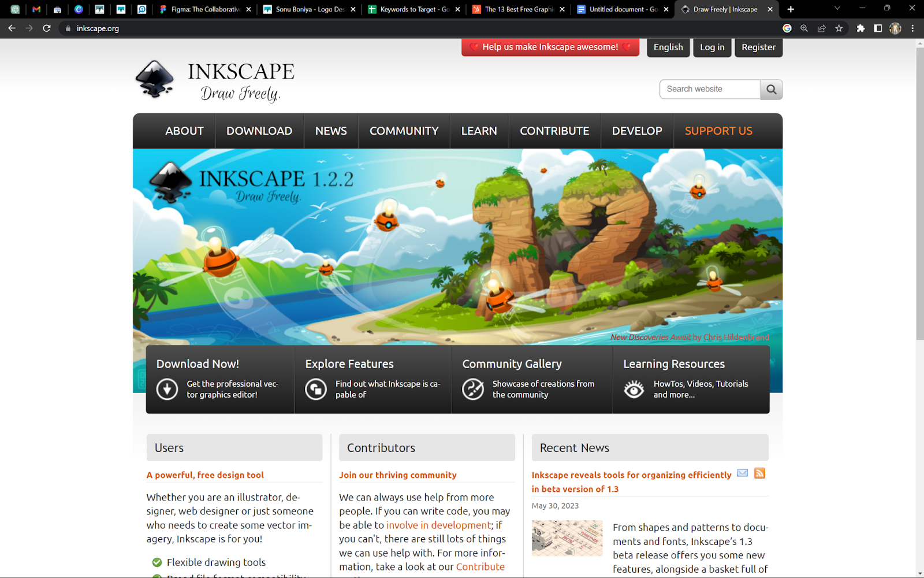Viewport: 924px width, 578px height.
Task: Click the Register button
Action: (758, 47)
